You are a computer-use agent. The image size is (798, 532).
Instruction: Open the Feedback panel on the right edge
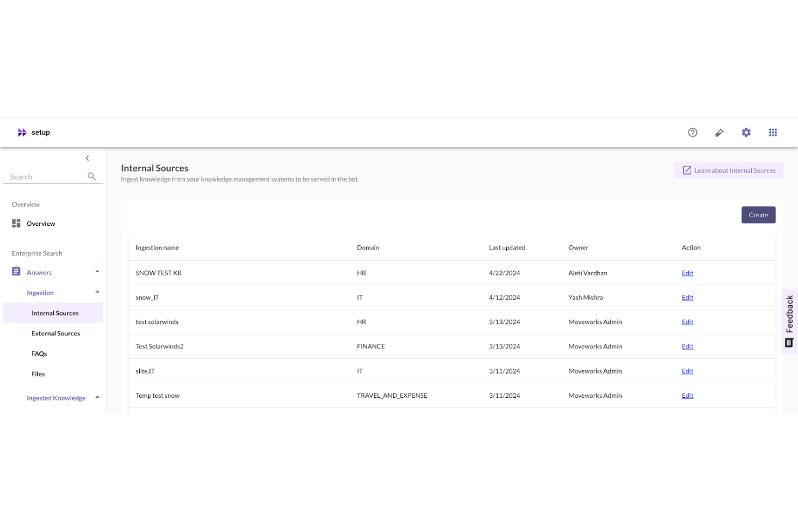pyautogui.click(x=789, y=318)
